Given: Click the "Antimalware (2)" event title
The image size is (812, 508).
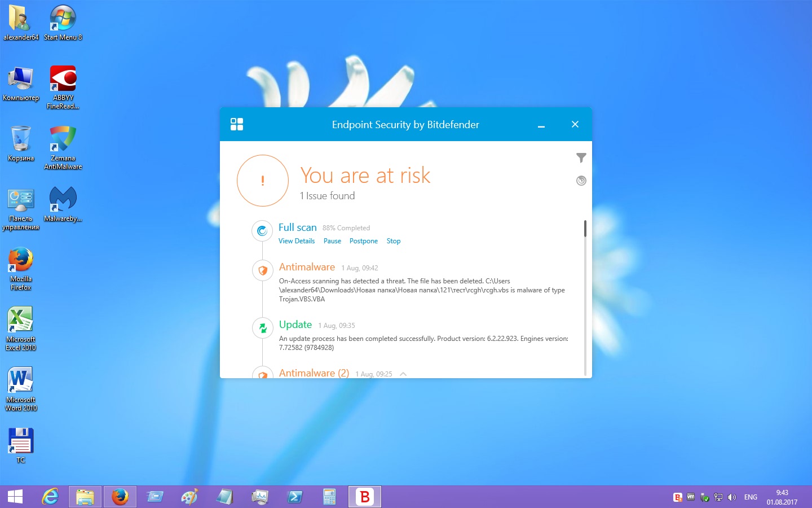Looking at the screenshot, I should tap(314, 373).
